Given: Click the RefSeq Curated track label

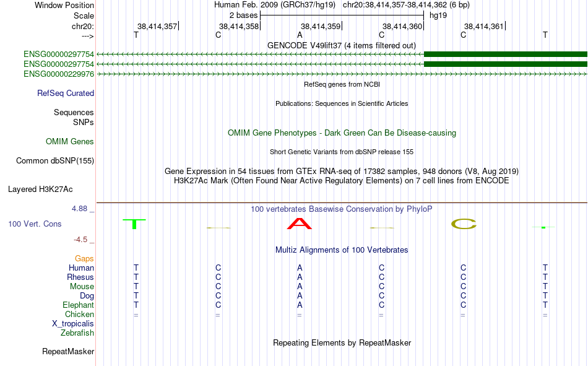Looking at the screenshot, I should (66, 93).
